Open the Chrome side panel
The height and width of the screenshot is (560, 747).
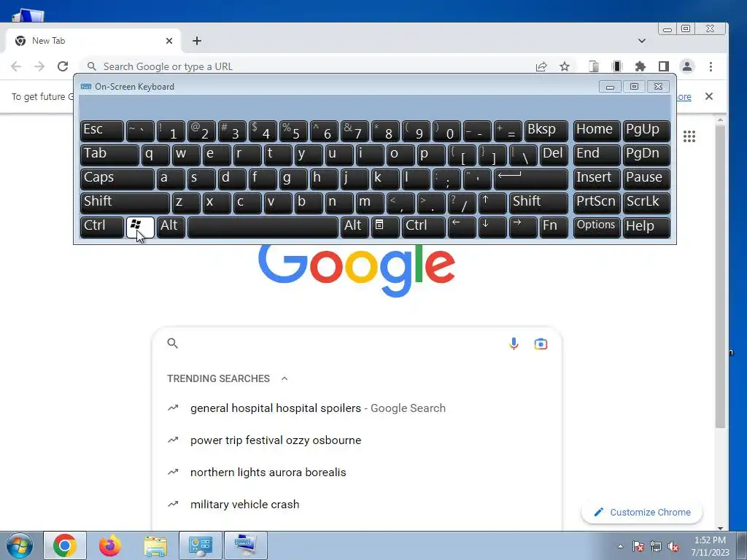click(664, 66)
